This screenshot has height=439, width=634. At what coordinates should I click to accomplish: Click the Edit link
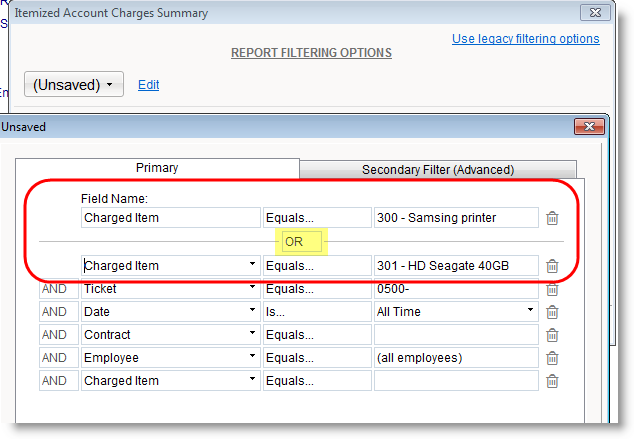148,85
